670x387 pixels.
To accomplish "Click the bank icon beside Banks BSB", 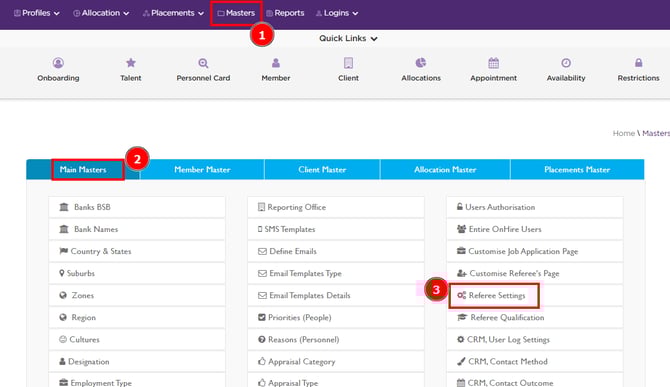I will (x=64, y=207).
